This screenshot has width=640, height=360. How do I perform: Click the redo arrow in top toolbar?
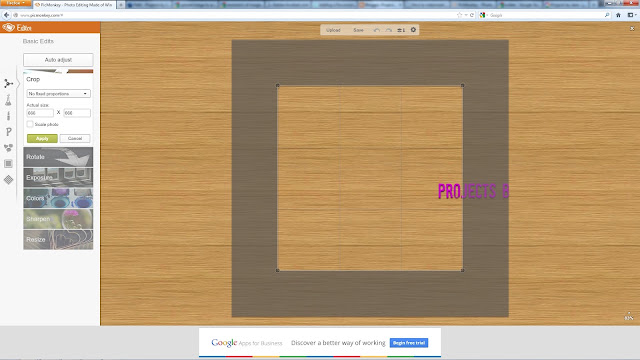389,30
